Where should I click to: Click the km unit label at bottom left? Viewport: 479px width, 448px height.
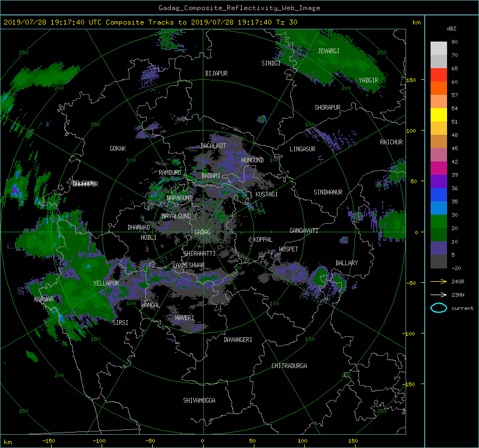tap(7, 442)
